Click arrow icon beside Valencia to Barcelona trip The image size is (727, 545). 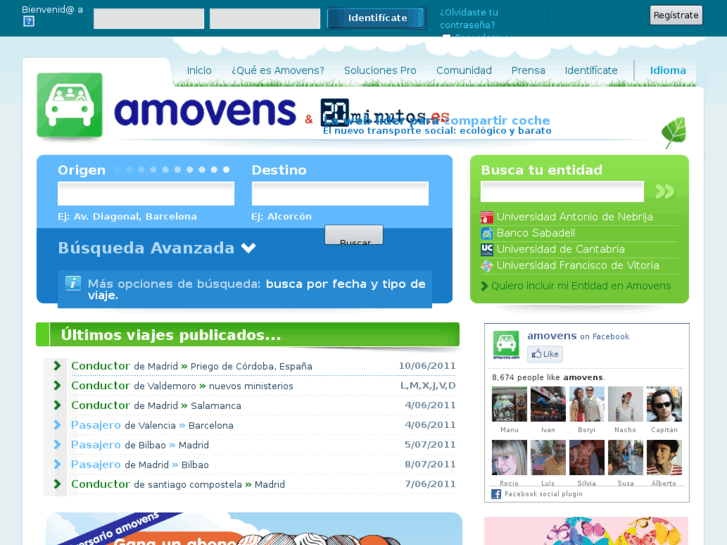(57, 425)
